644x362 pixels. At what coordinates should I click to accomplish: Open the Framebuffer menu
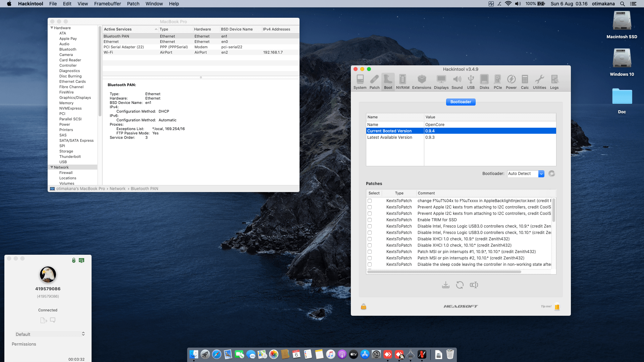pyautogui.click(x=107, y=4)
